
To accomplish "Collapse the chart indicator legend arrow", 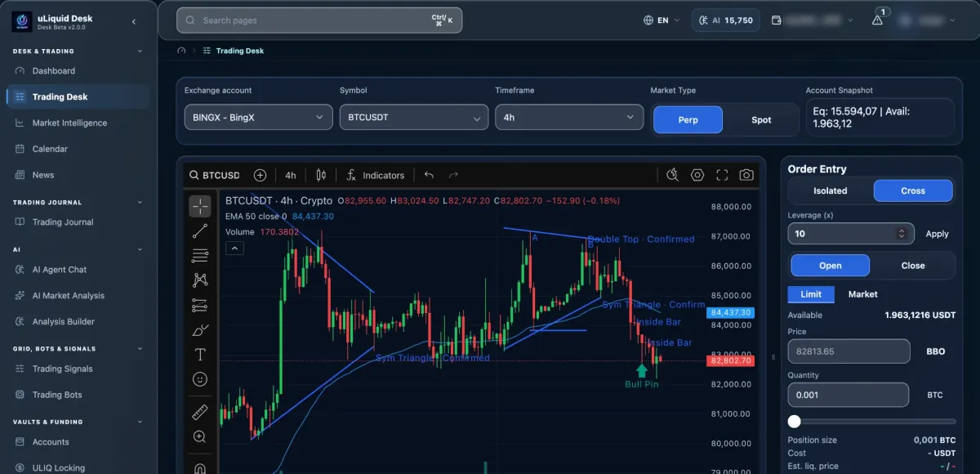I will point(234,248).
